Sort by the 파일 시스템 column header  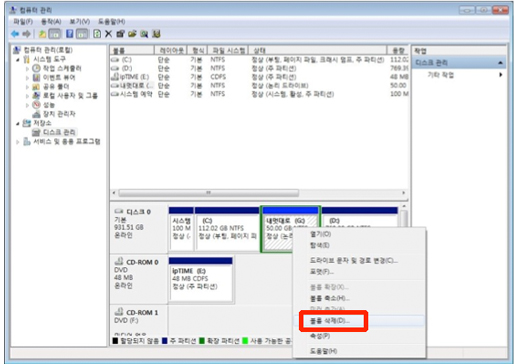coord(228,50)
